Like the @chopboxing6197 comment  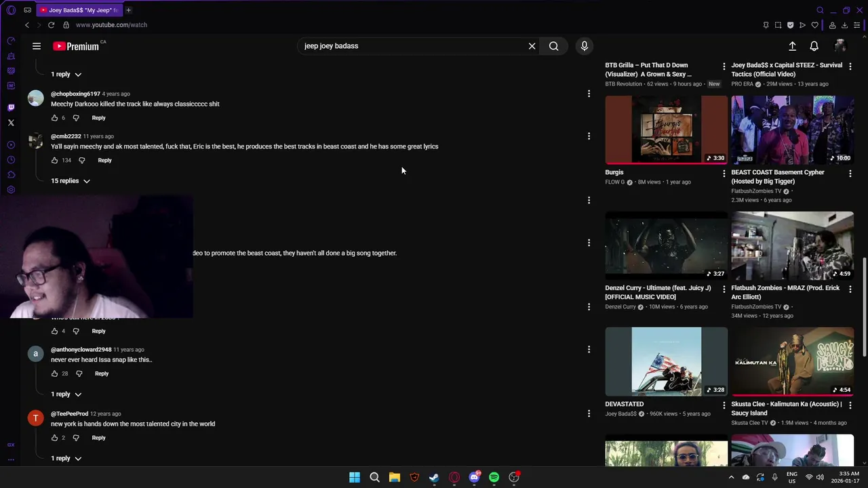pos(54,118)
